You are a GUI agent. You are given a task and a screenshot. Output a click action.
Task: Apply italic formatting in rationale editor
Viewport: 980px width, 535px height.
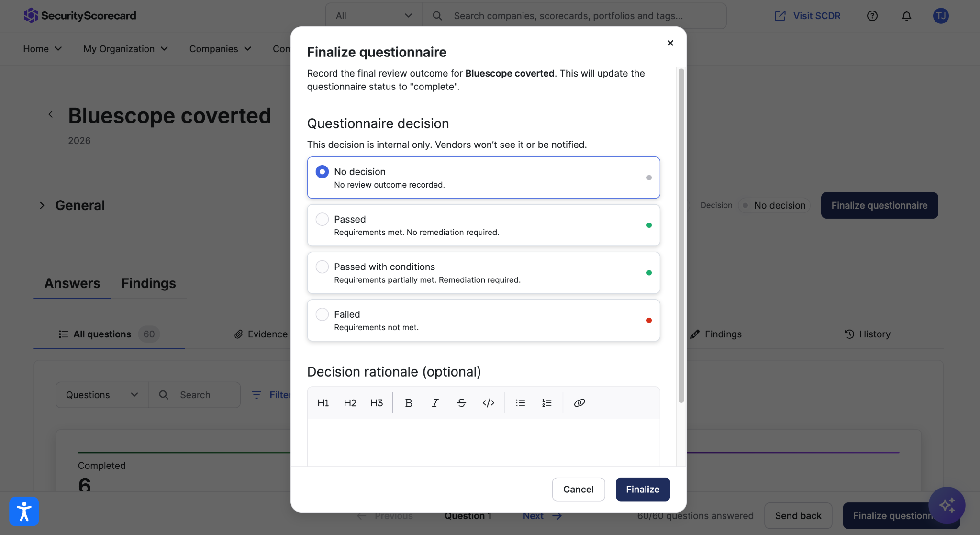tap(435, 403)
